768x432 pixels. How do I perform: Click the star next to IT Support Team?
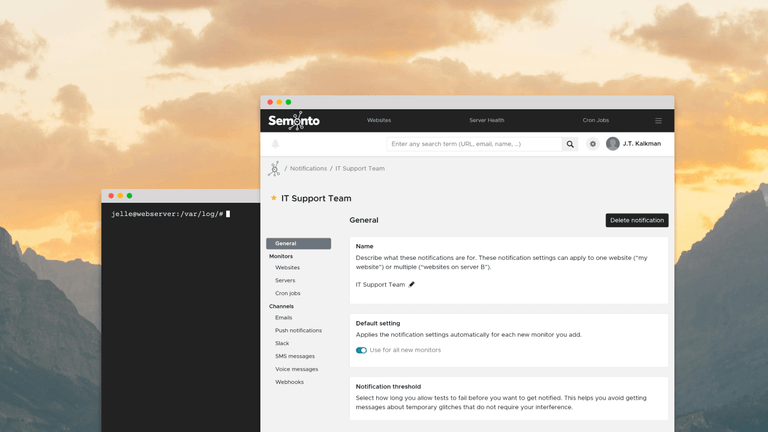click(x=273, y=198)
